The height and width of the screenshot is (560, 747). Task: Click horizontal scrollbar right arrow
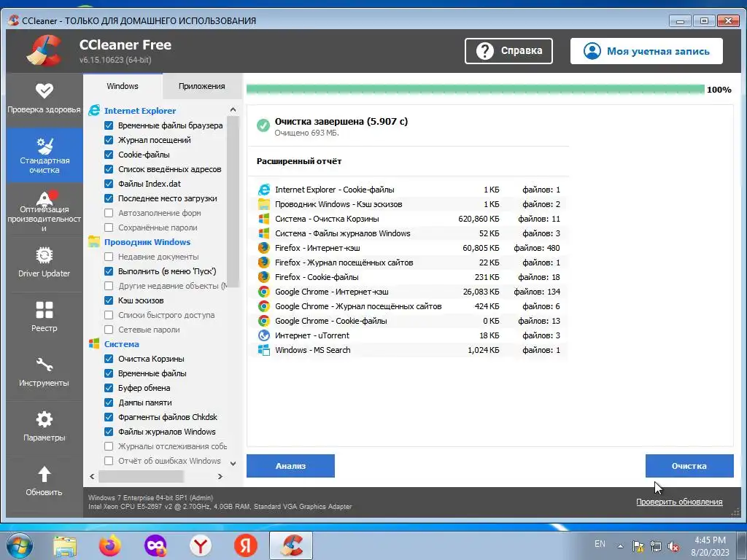(x=220, y=476)
